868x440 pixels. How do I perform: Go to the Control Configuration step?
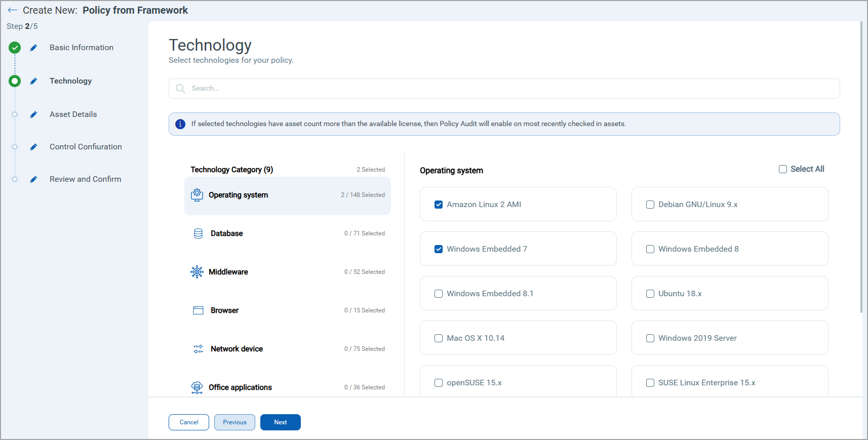[86, 147]
